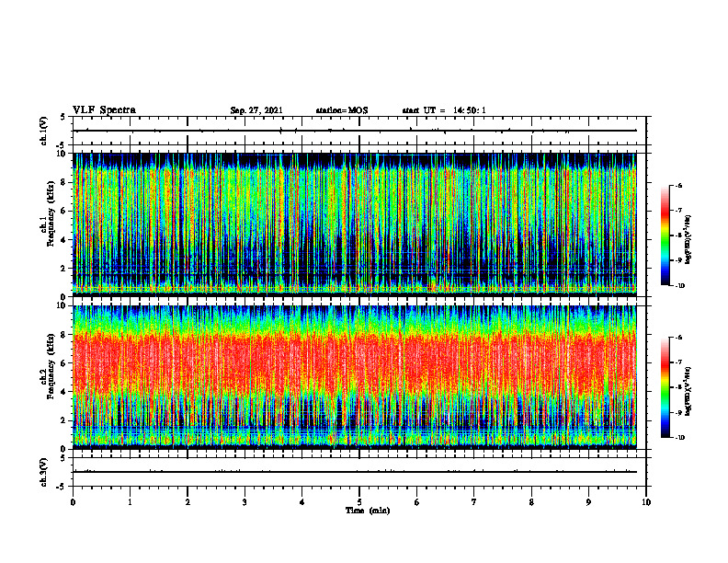Click time axis tick label "2"
728x563 pixels.
click(x=188, y=502)
